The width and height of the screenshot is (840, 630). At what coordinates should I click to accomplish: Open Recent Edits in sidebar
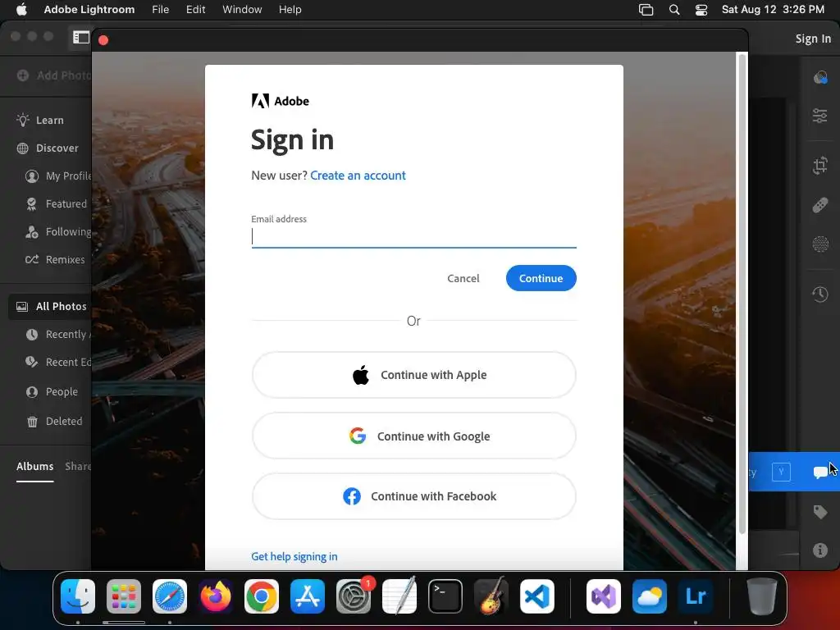[x=58, y=362]
